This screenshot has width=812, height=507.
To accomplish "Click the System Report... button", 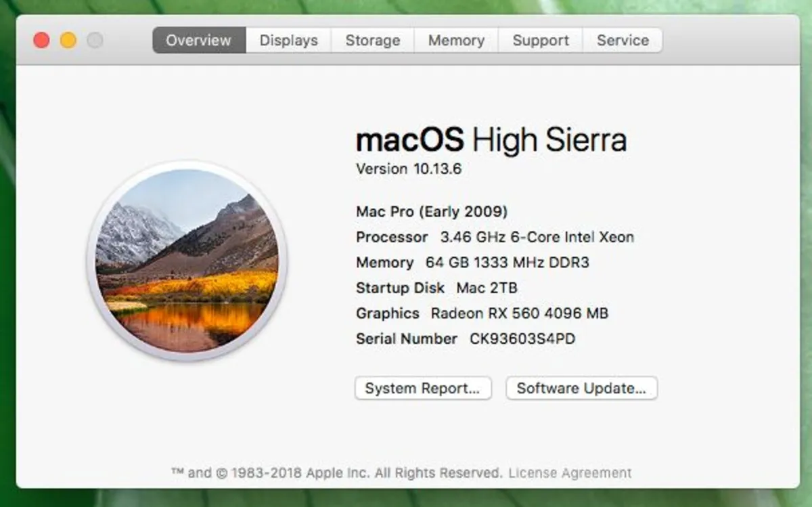I will click(423, 389).
